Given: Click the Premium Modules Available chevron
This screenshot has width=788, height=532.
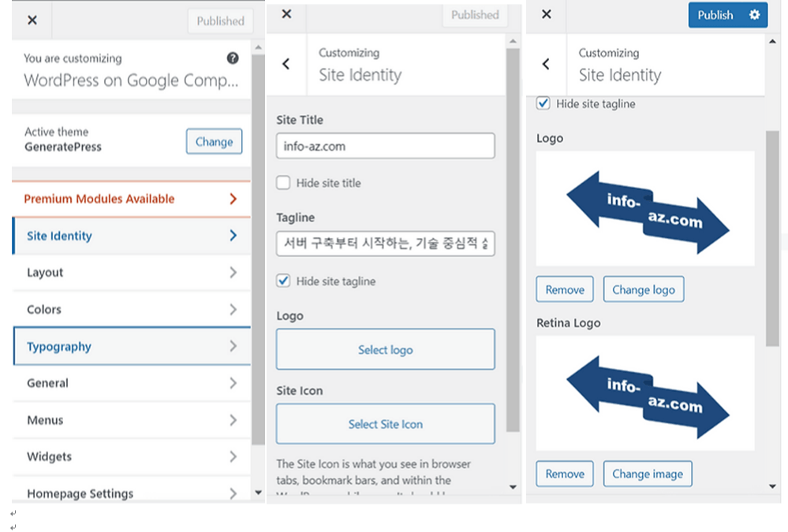Looking at the screenshot, I should coord(233,199).
